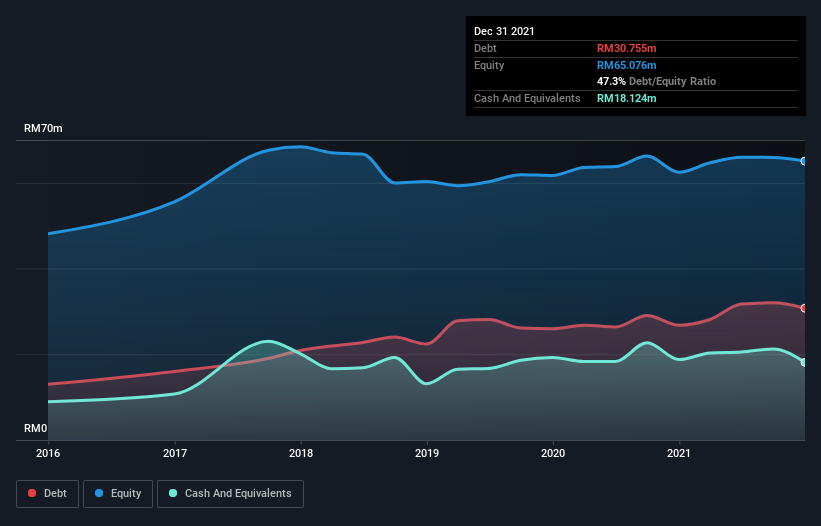Click the RM70m y-axis label
The height and width of the screenshot is (526, 821).
[43, 128]
